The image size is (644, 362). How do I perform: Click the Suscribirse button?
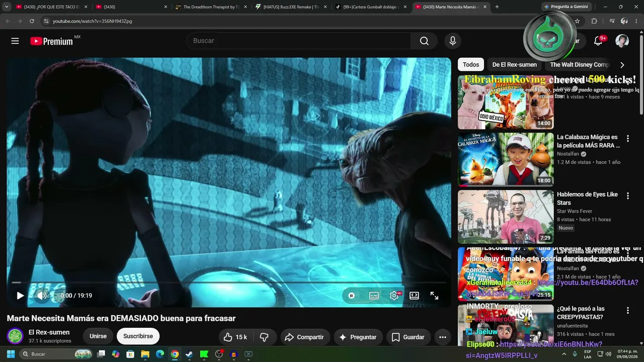[x=138, y=336]
